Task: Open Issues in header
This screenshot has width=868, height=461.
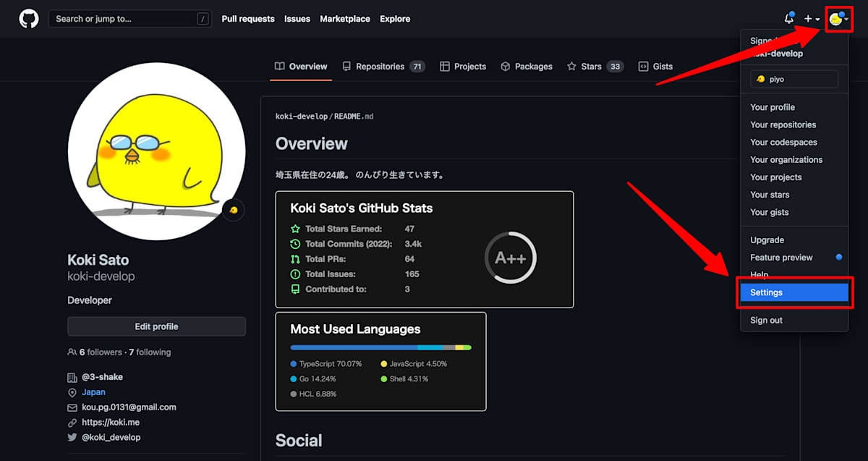Action: tap(297, 19)
